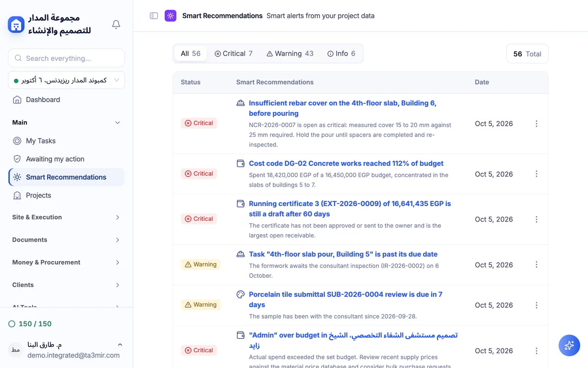
Task: Click the search magnifier icon
Action: (x=18, y=58)
